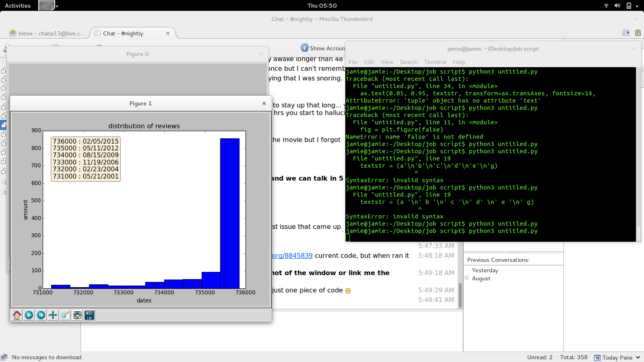Image resolution: width=644 pixels, height=362 pixels.
Task: Click the tallest blue histogram bar
Action: pos(230,213)
